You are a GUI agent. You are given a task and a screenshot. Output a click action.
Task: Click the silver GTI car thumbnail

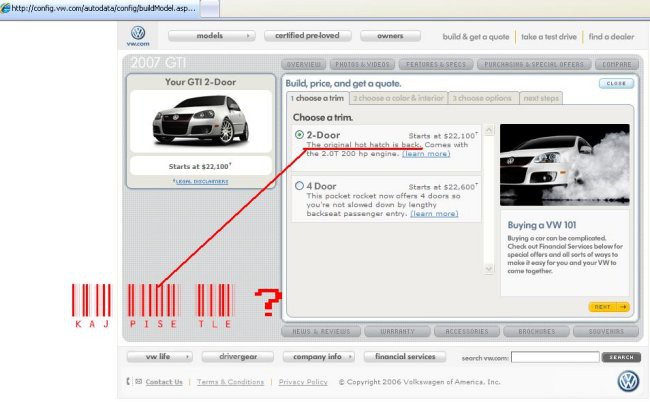click(x=201, y=120)
